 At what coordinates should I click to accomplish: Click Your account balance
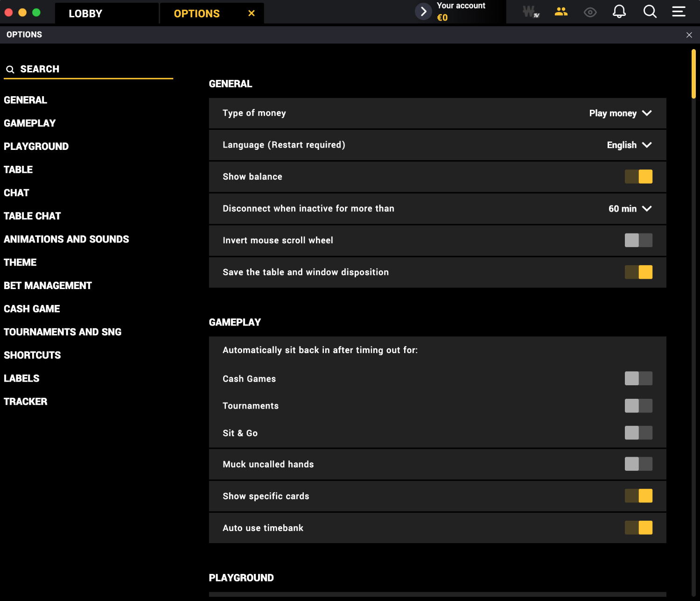tap(461, 11)
